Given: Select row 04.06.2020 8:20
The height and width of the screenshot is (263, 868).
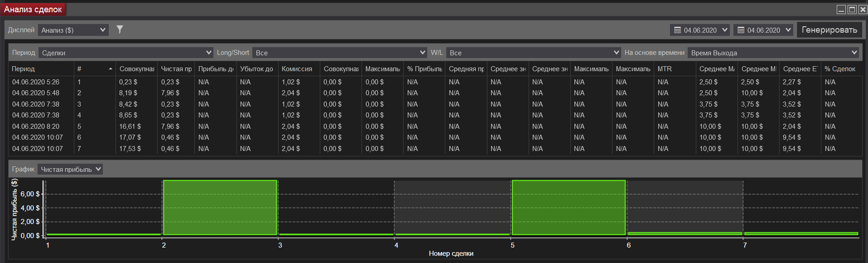Looking at the screenshot, I should point(435,127).
